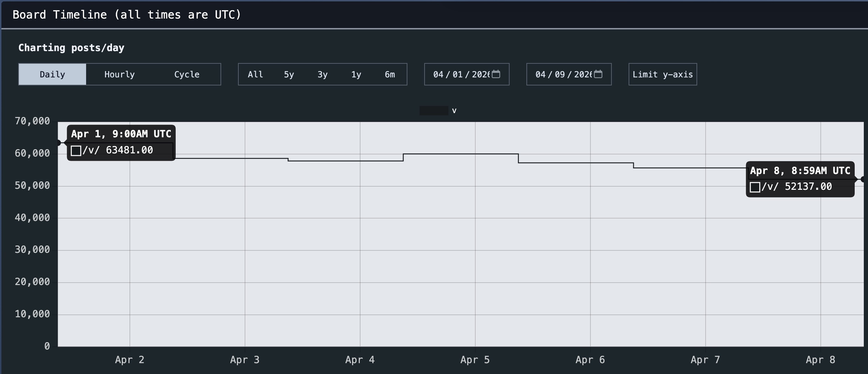Image resolution: width=868 pixels, height=374 pixels.
Task: Select the 5y time range
Action: tap(289, 74)
